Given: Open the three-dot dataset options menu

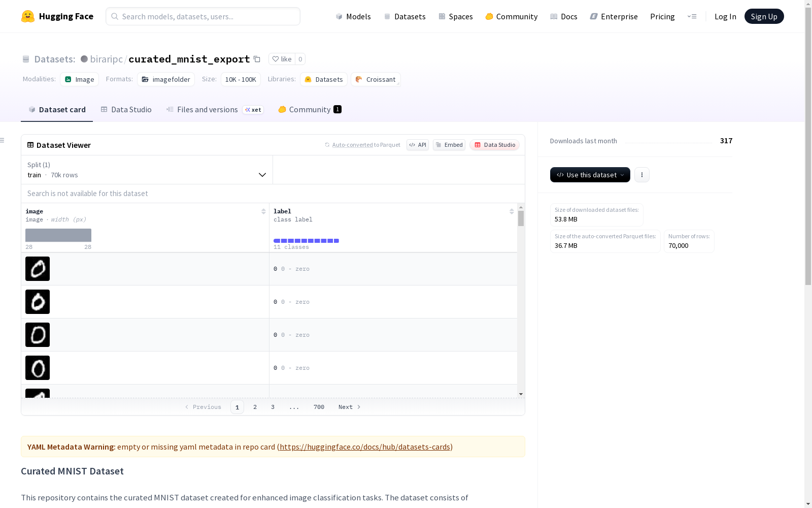Looking at the screenshot, I should (x=642, y=175).
